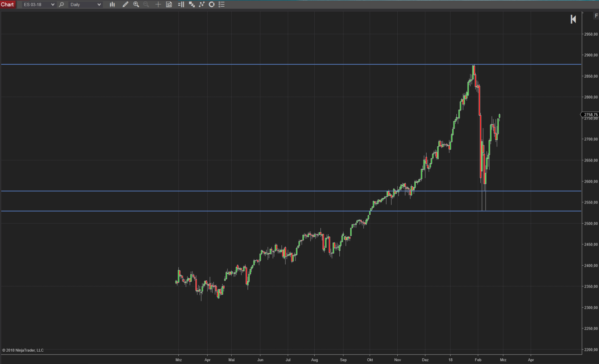599x364 pixels.
Task: Click the Okt label on time axis
Action: click(370, 360)
